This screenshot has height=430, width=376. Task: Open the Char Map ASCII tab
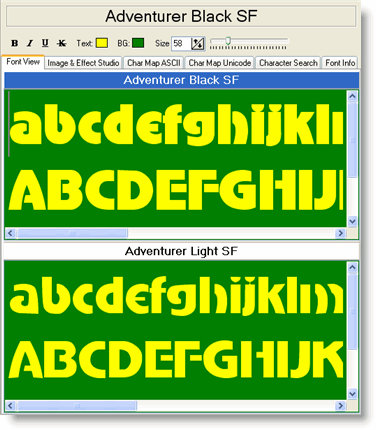click(154, 63)
